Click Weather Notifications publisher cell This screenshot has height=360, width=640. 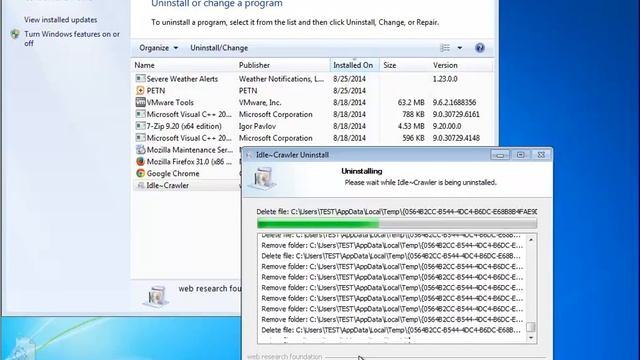click(x=281, y=79)
